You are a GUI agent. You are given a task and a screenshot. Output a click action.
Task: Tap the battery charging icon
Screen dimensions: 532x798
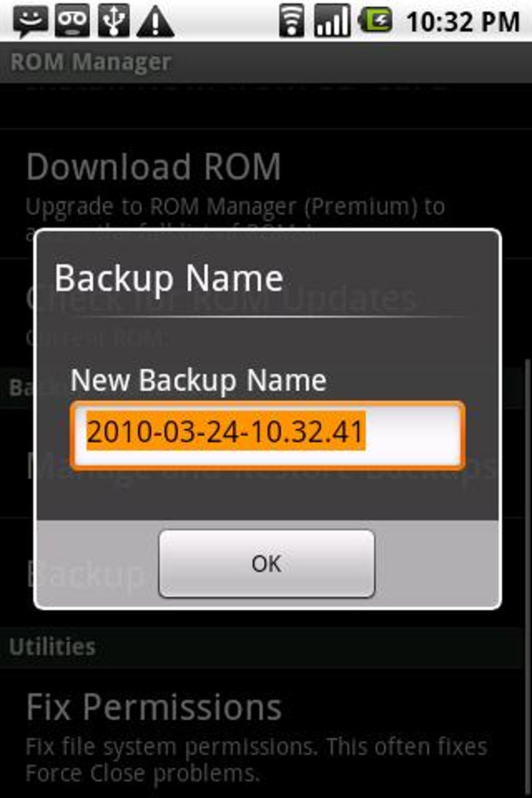pyautogui.click(x=375, y=20)
